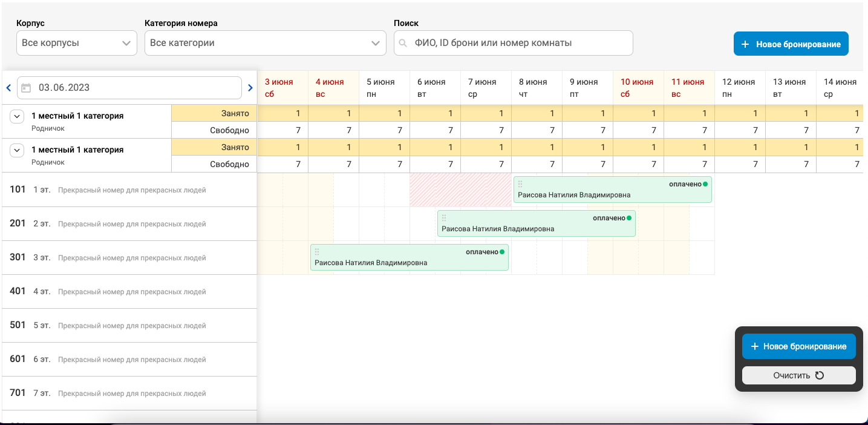Viewport: 868px width, 425px height.
Task: Collapse second 1 местный 1 категория group
Action: point(17,150)
